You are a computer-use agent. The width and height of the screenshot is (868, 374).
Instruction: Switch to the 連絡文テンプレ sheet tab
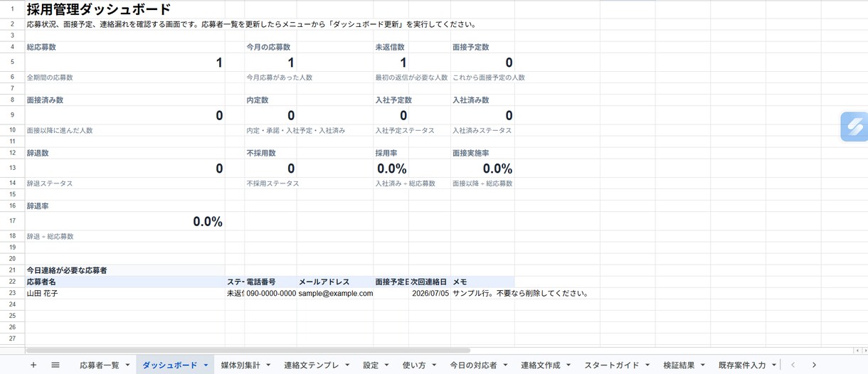click(311, 365)
